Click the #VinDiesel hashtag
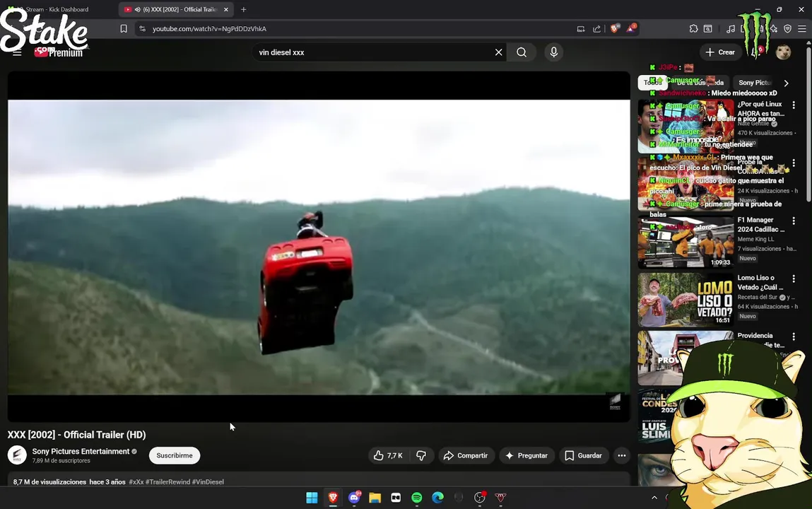The height and width of the screenshot is (509, 812). point(208,482)
